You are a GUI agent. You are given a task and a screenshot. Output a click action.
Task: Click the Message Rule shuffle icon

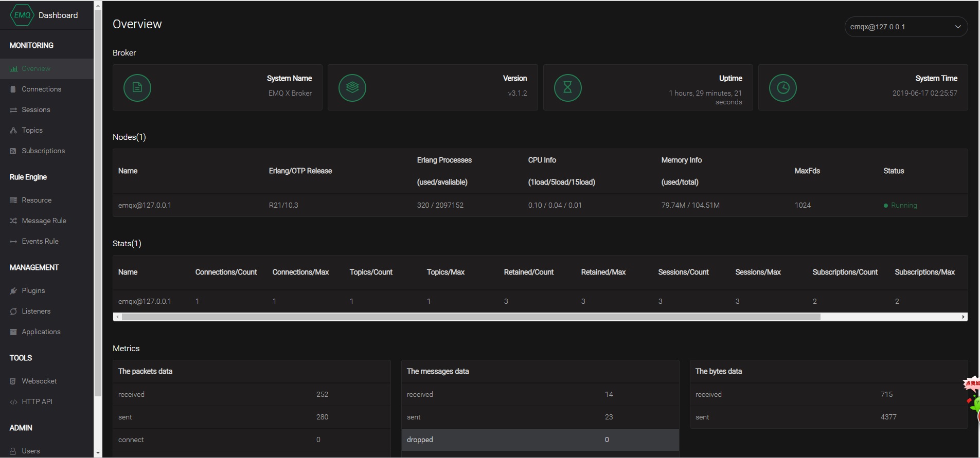13,221
